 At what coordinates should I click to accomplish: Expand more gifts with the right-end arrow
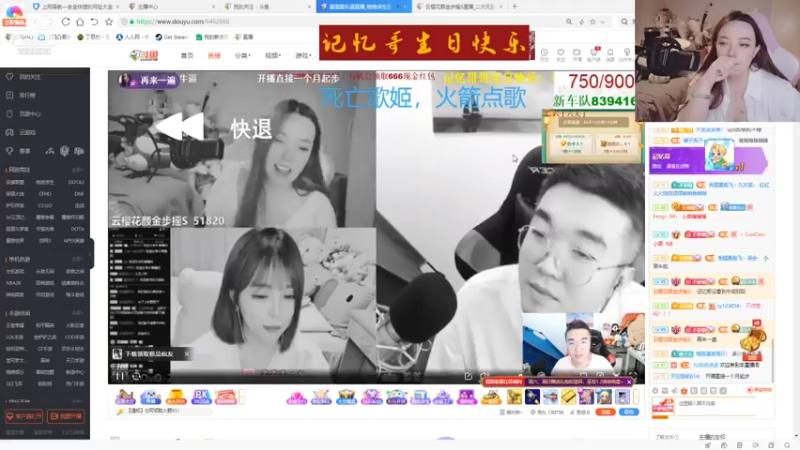(x=636, y=396)
